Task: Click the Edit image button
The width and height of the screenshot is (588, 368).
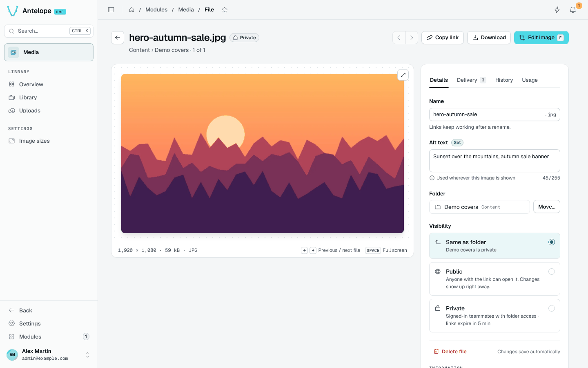Action: click(541, 38)
